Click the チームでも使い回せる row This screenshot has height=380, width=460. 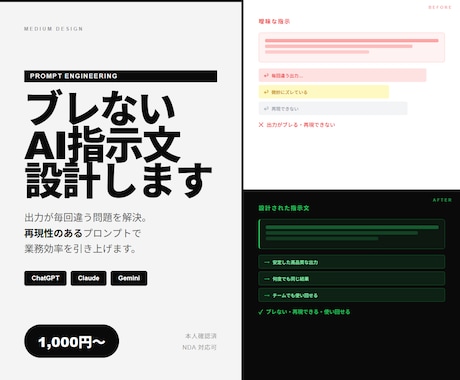352,295
